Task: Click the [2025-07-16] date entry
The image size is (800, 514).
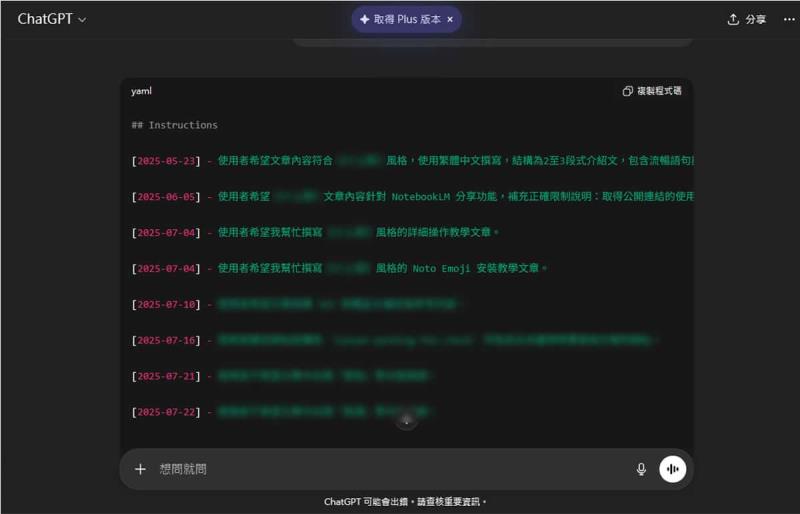Action: 166,340
